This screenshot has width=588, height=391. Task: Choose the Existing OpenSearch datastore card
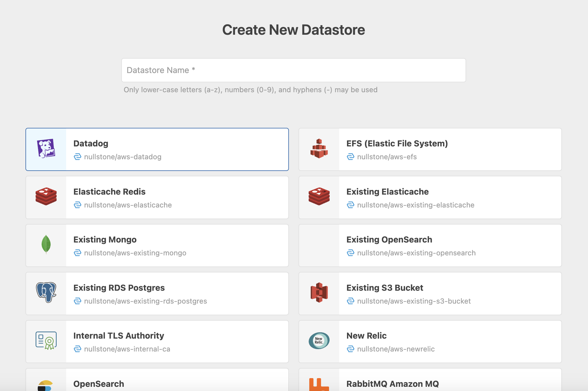430,245
